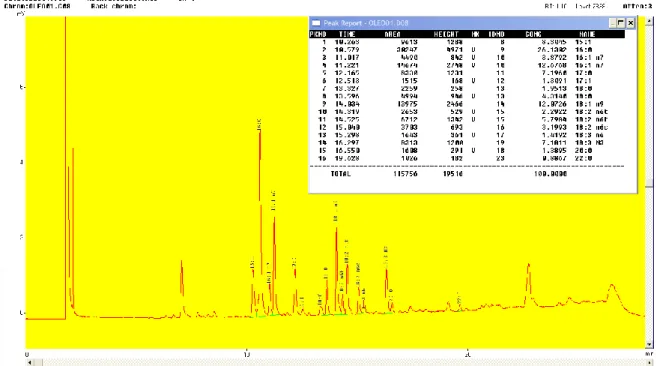Click the Back Chrom label
The image size is (660, 366).
pyautogui.click(x=114, y=6)
